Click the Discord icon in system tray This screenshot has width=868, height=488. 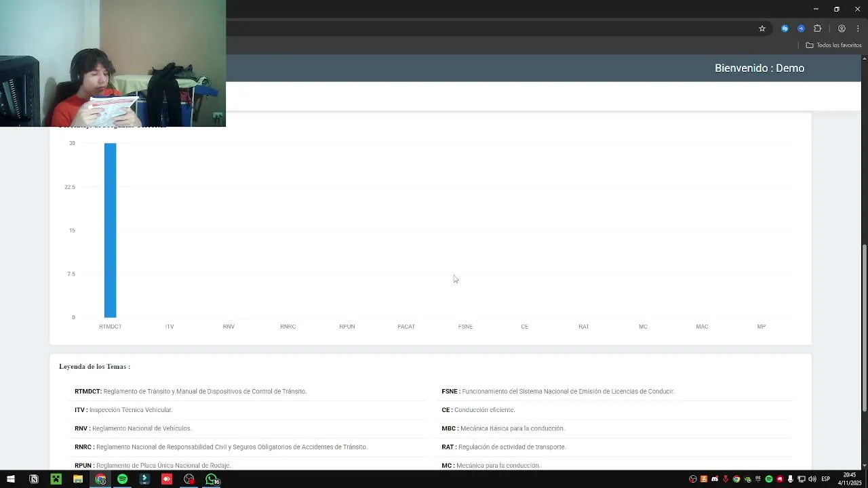point(715,479)
